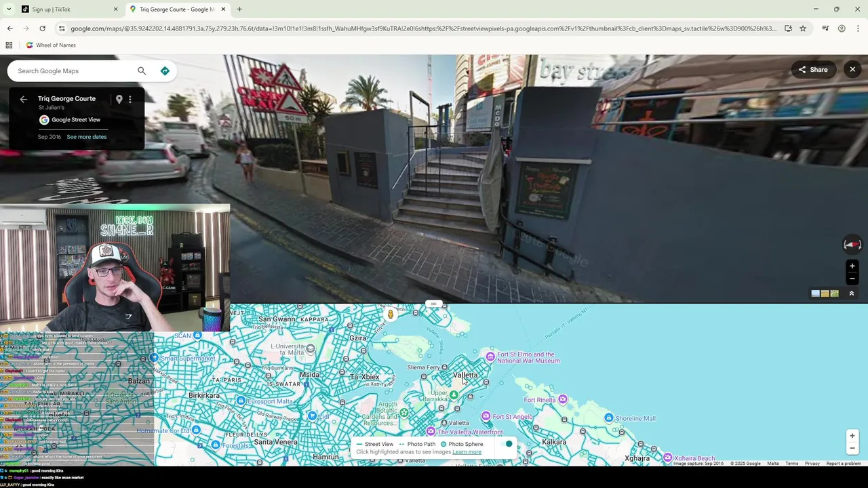Click the Share button

coord(813,69)
